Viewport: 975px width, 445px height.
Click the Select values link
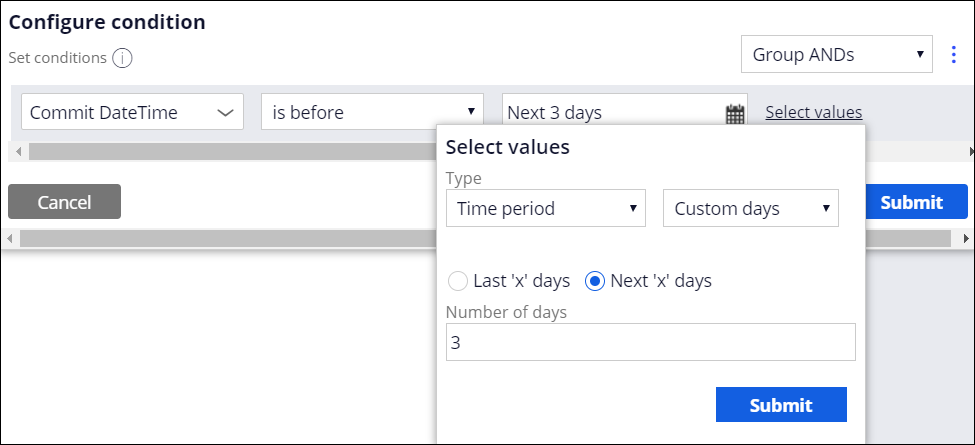pos(813,112)
